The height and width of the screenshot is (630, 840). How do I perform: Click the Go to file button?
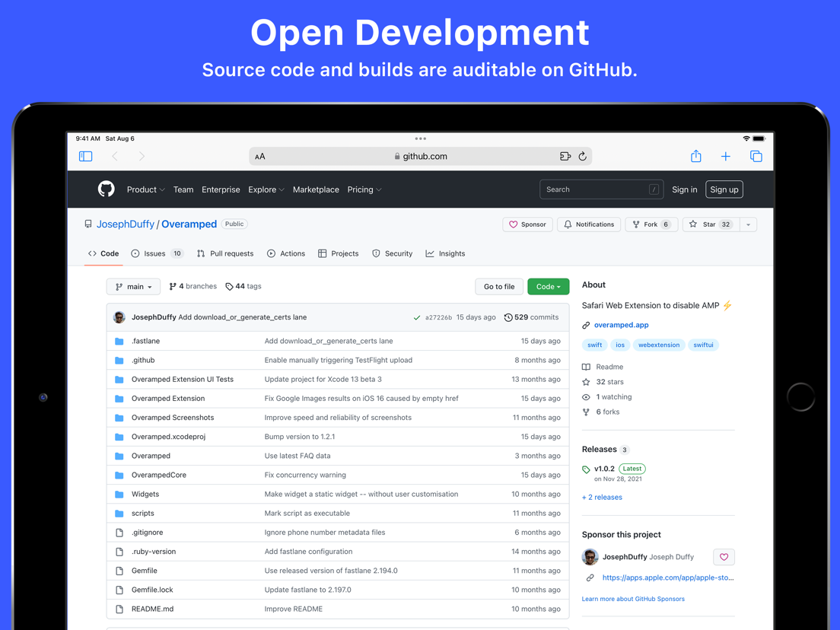tap(499, 287)
